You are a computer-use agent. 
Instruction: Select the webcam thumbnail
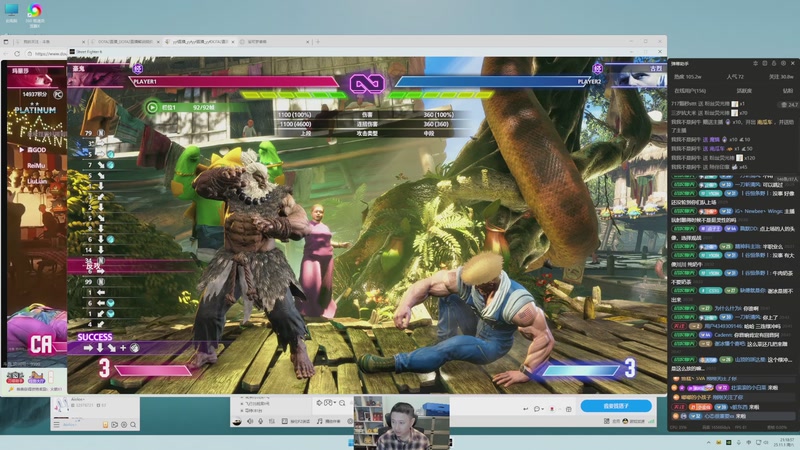[x=401, y=422]
